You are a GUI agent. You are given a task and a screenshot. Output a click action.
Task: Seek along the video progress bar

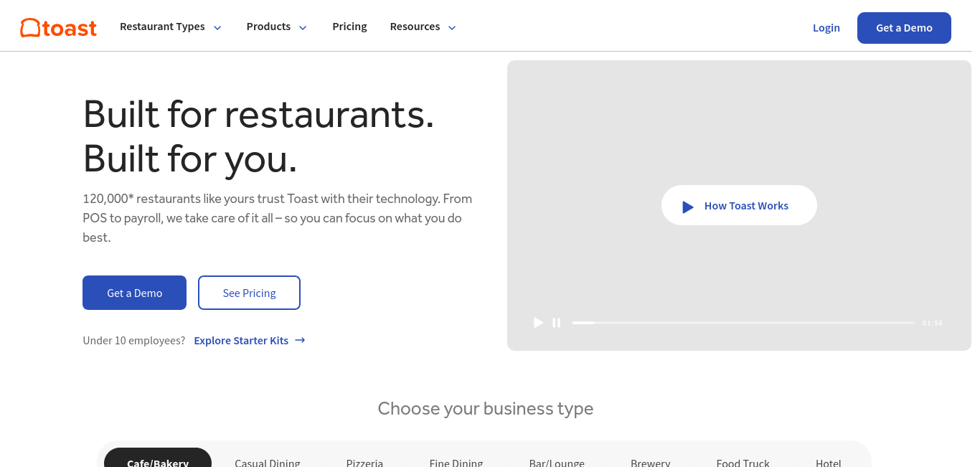point(743,323)
